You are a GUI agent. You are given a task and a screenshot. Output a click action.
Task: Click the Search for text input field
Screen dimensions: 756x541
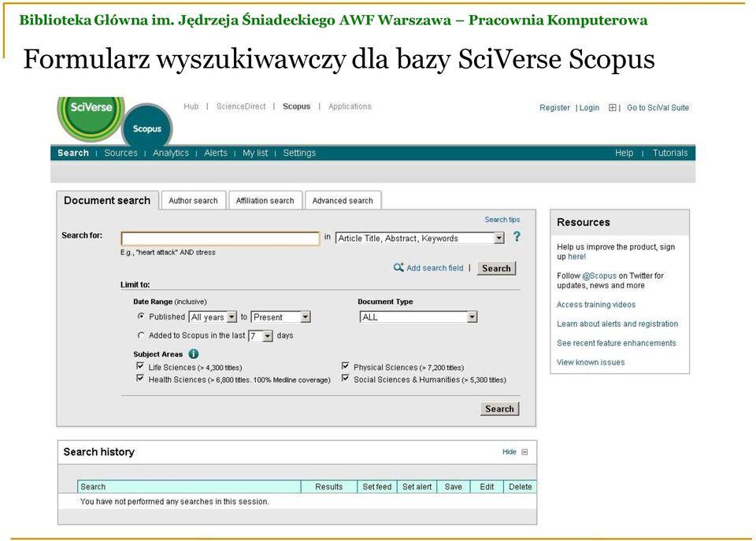coord(220,238)
